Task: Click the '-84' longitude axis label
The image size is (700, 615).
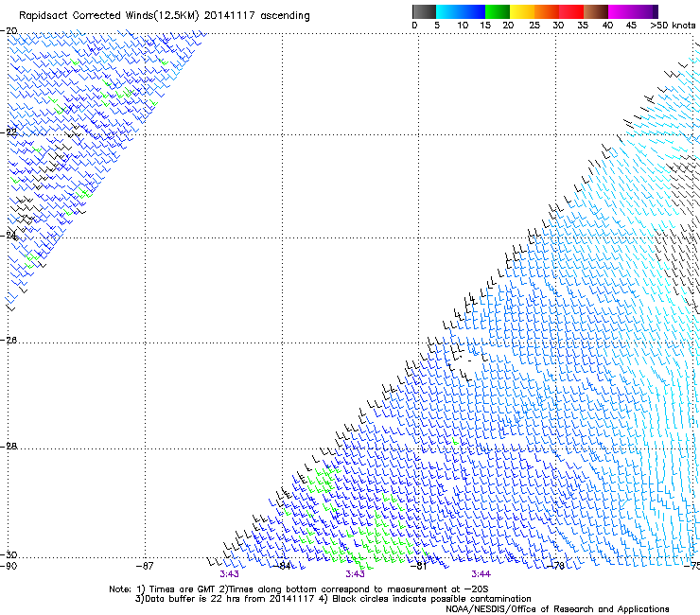Action: [283, 566]
